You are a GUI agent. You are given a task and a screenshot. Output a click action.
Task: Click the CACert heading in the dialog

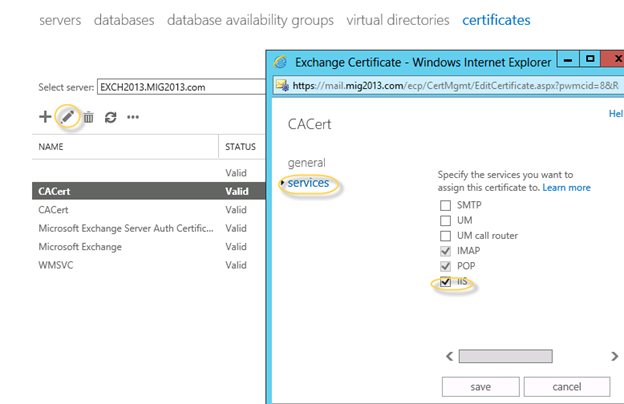tap(309, 124)
